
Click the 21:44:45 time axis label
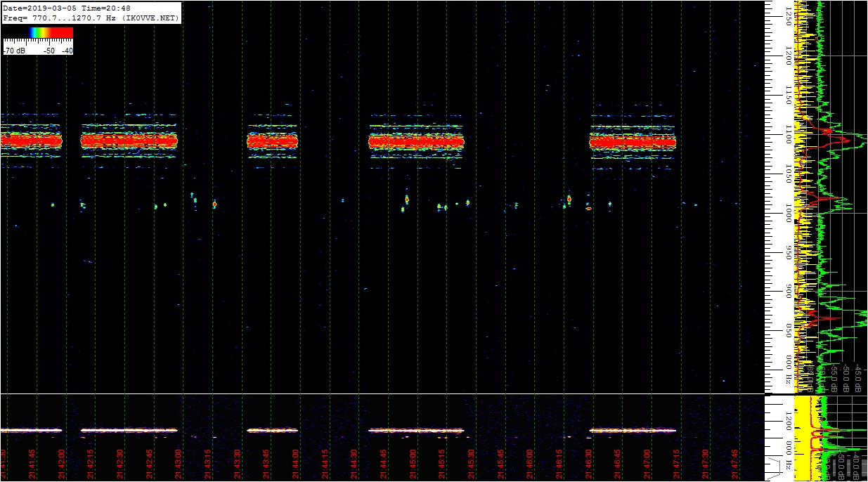tap(383, 462)
